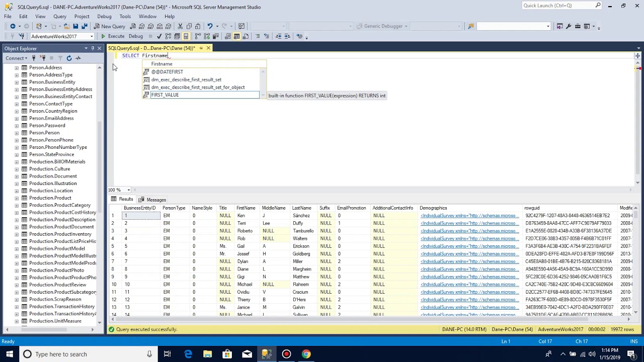Click the Save icon in toolbar
This screenshot has width=644, height=362.
(75, 26)
